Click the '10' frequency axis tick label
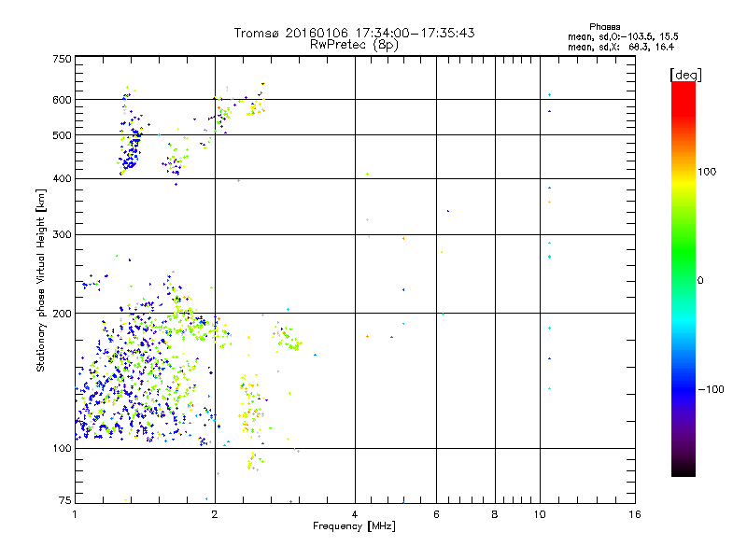 pyautogui.click(x=540, y=514)
